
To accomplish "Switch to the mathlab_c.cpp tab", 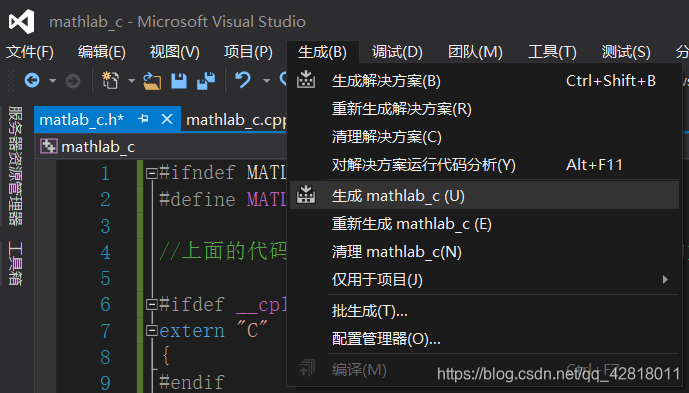I will tap(236, 120).
